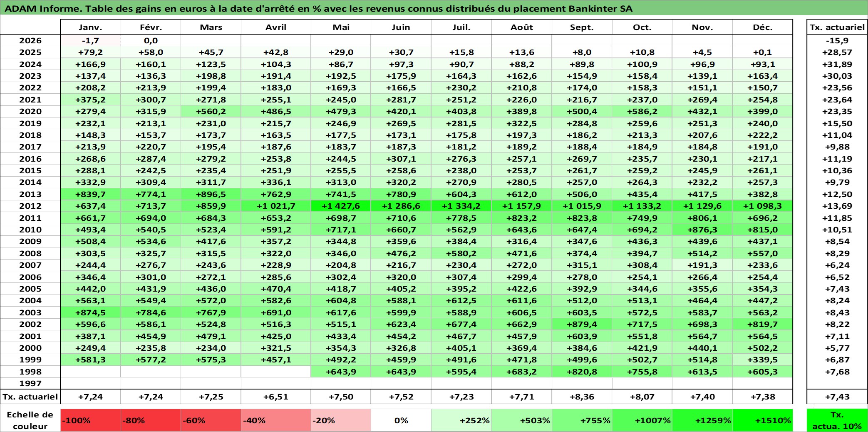Click the -15,9 actuarial rate for 2026

(x=837, y=40)
